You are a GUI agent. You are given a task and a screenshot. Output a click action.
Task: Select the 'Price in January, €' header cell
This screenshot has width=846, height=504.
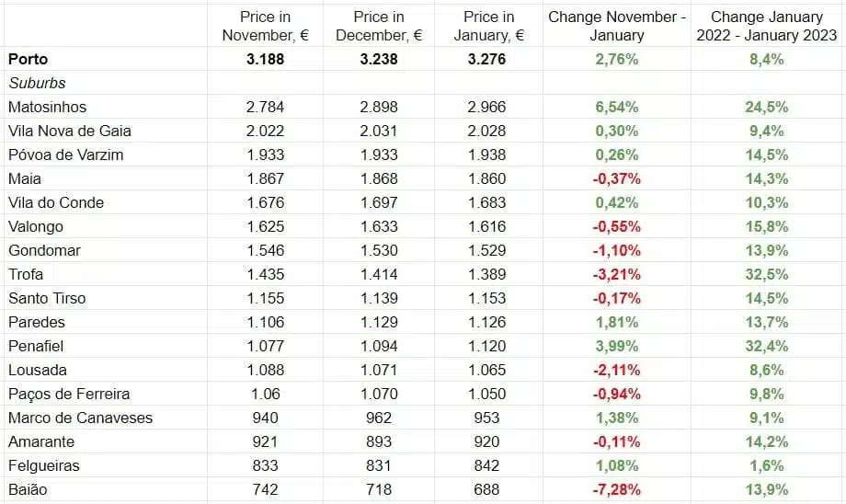coord(489,26)
